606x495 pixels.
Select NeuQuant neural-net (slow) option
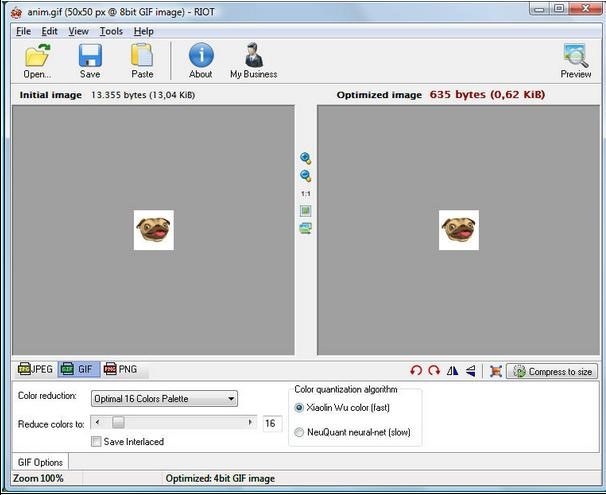pos(300,432)
